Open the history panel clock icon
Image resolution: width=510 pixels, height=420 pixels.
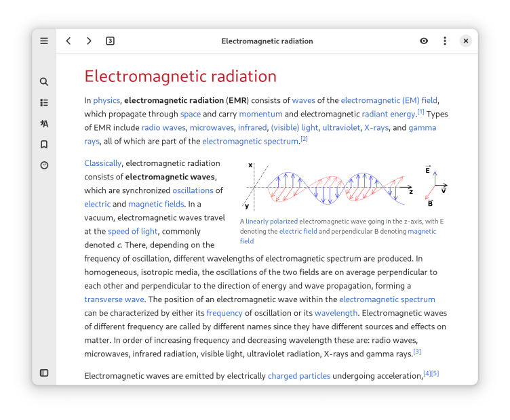pos(44,165)
